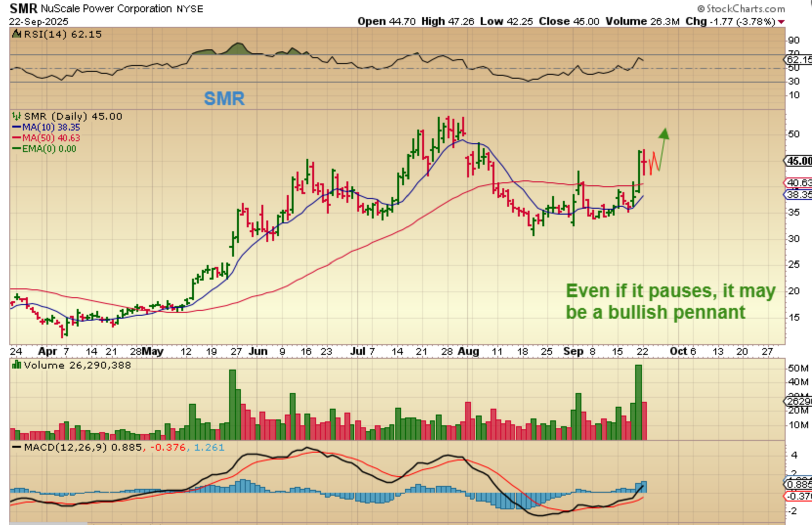
Task: Click the green bullish pennant annotation text
Action: coord(670,301)
